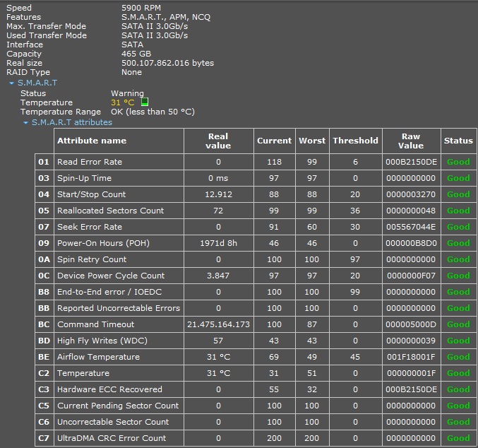
Task: Click real value 57 for High Fly Writes
Action: pyautogui.click(x=218, y=341)
